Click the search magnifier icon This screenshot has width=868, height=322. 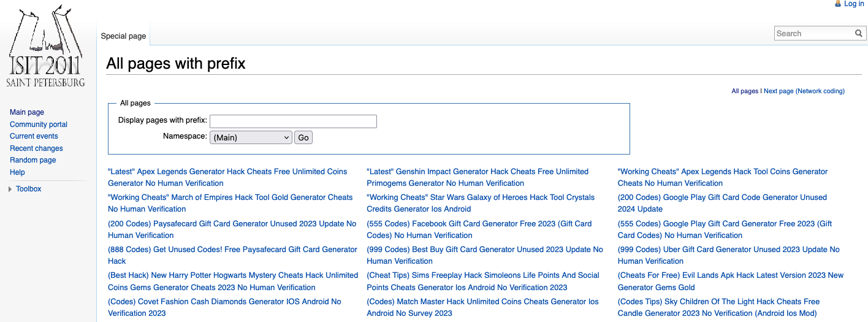click(859, 34)
